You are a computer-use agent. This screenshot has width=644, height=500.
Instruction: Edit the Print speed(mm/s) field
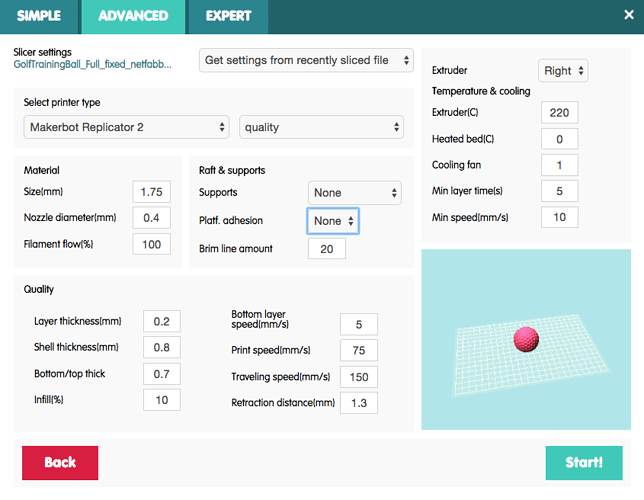(359, 350)
